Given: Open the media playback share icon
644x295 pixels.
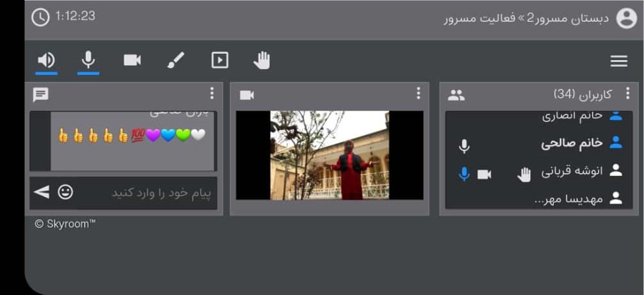Looking at the screenshot, I should [220, 61].
